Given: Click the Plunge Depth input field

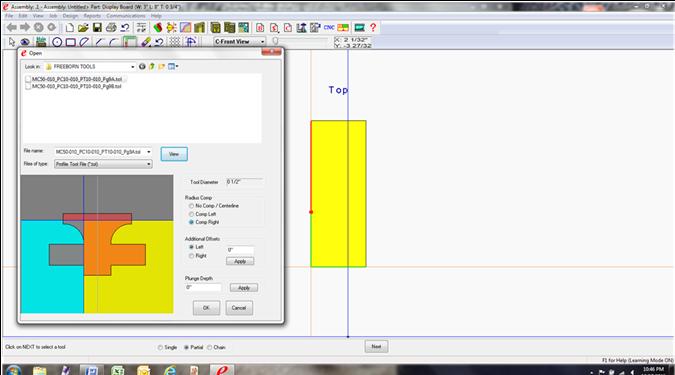Looking at the screenshot, I should coord(203,287).
